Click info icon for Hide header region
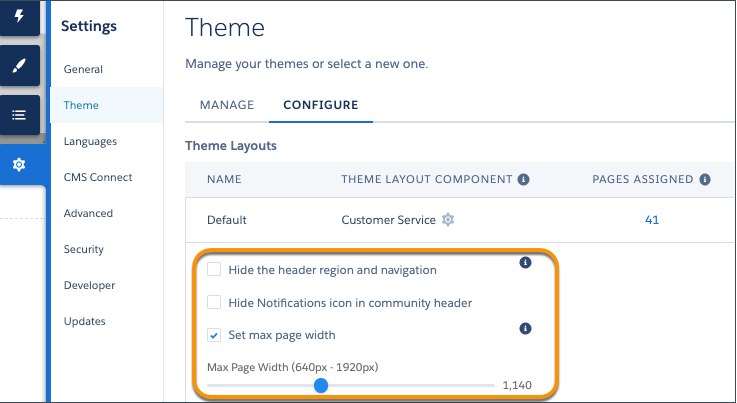The height and width of the screenshot is (403, 737). click(x=525, y=264)
